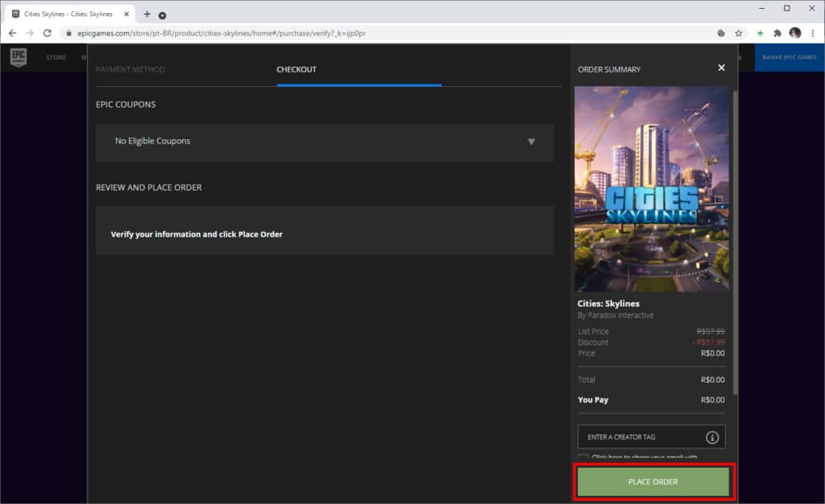Select the Checkout tab
This screenshot has height=504, width=825.
point(296,69)
